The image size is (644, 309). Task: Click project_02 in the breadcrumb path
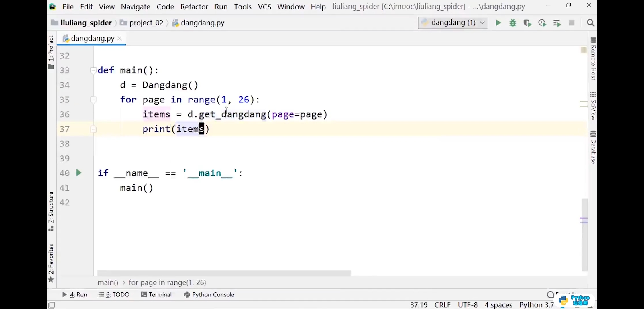coord(146,23)
